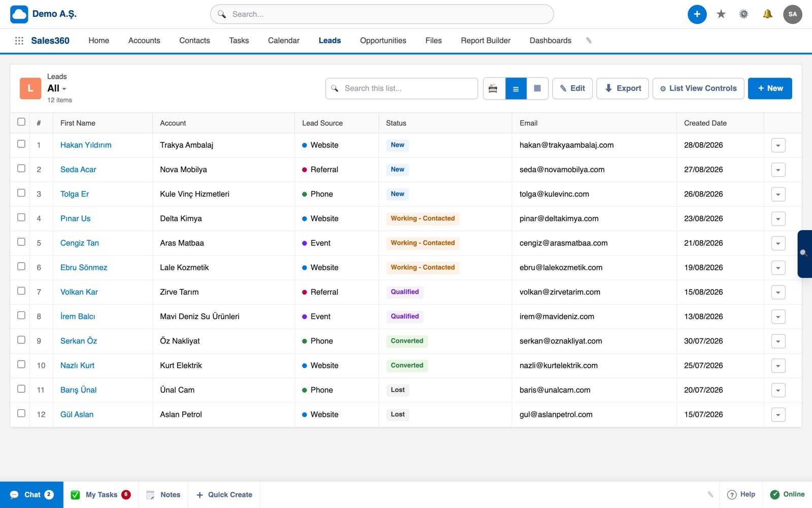Image resolution: width=812 pixels, height=508 pixels.
Task: Check the Tolga Er row checkbox
Action: [21, 193]
